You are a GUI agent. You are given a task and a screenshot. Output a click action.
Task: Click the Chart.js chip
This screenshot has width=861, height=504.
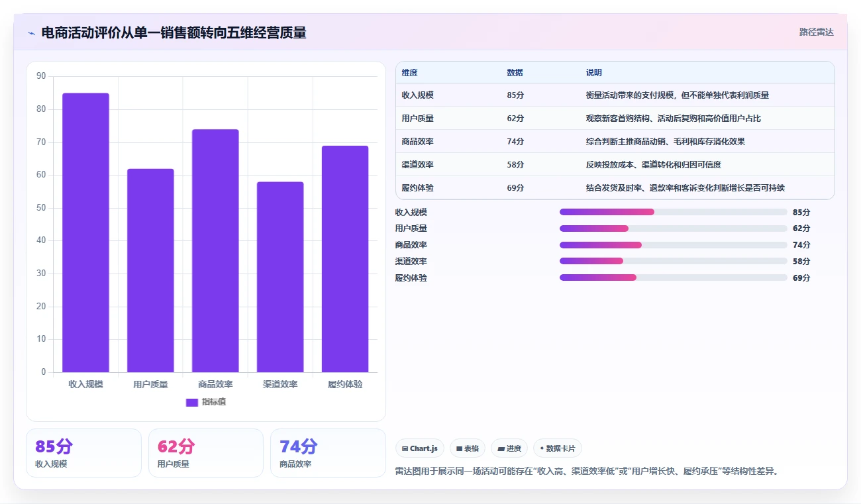point(420,448)
